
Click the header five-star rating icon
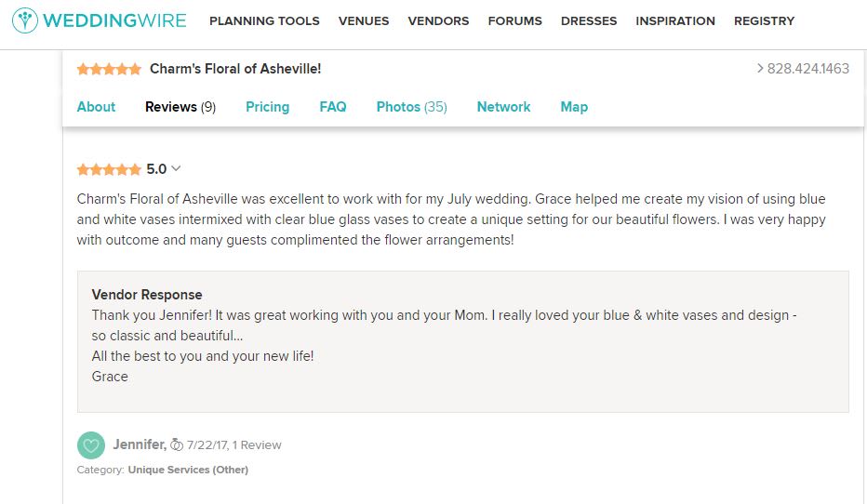tap(109, 69)
